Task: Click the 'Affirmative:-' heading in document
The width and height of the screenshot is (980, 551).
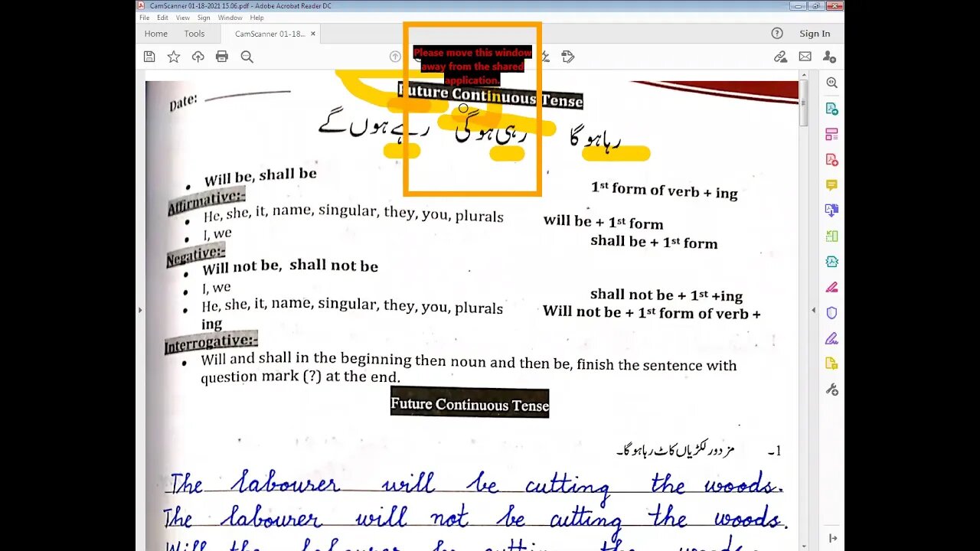Action: pyautogui.click(x=207, y=201)
